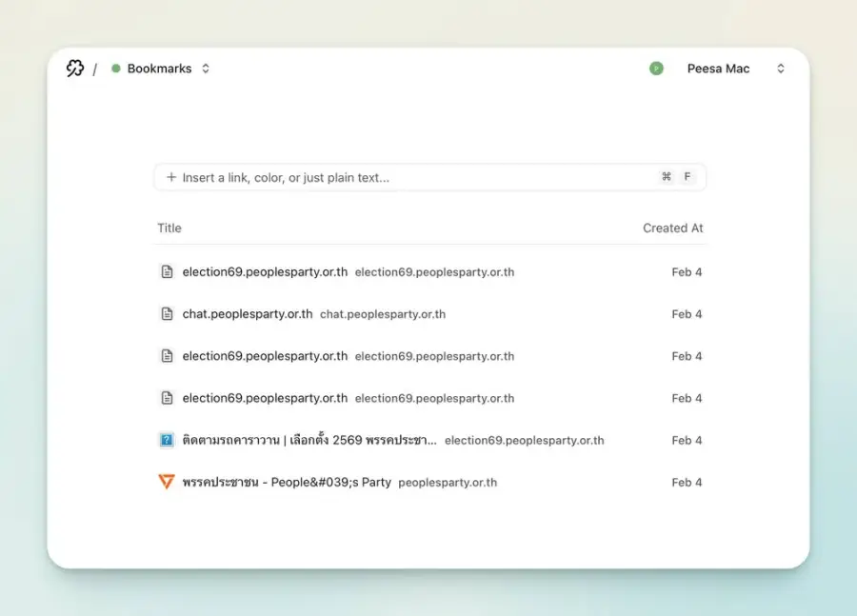The height and width of the screenshot is (616, 857).
Task: Click the Title column header
Action: pos(169,228)
